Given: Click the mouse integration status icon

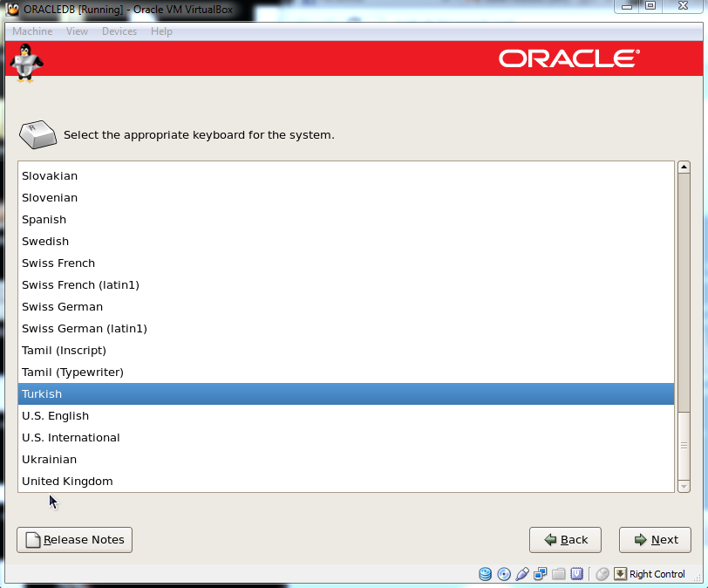Looking at the screenshot, I should click(x=602, y=574).
